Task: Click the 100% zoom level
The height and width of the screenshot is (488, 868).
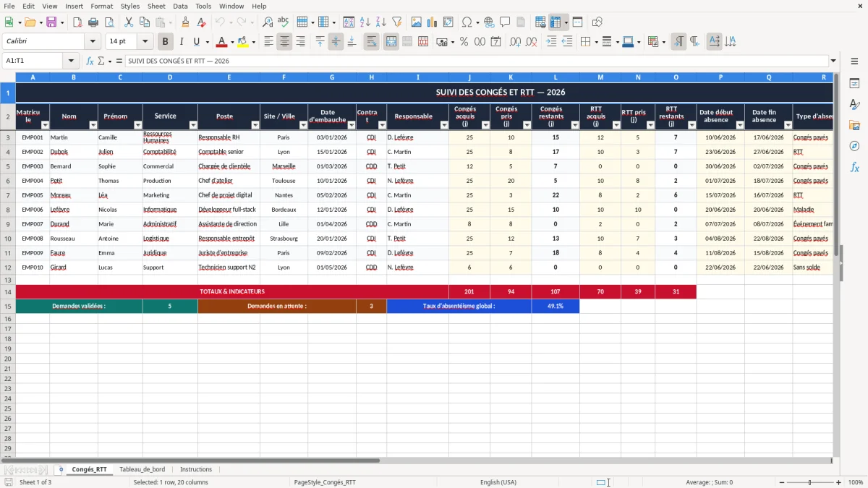Action: point(856,482)
